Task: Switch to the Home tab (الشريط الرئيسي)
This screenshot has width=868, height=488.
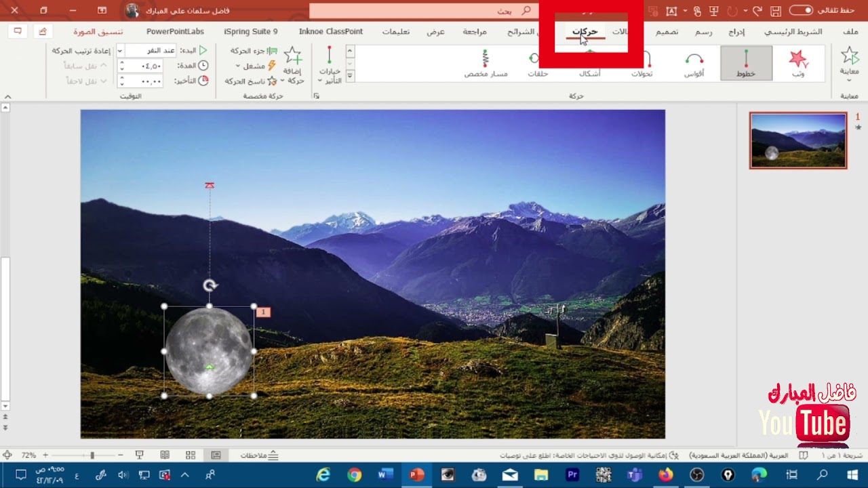Action: tap(793, 32)
